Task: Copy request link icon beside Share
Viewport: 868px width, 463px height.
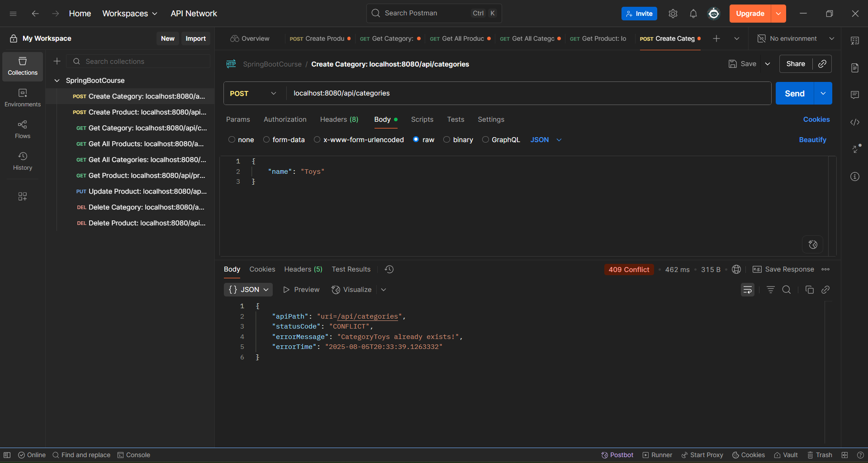Action: [x=822, y=64]
